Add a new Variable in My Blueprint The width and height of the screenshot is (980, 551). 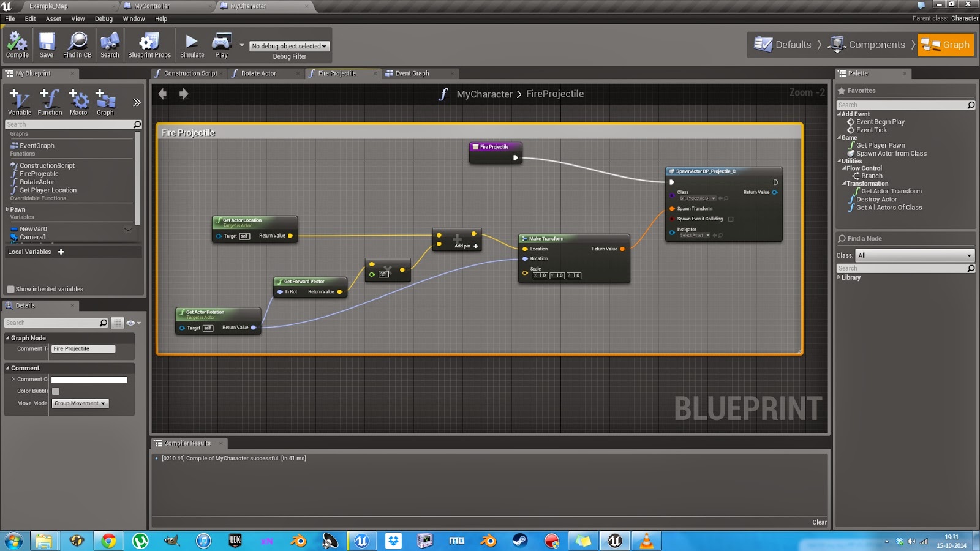click(x=19, y=100)
